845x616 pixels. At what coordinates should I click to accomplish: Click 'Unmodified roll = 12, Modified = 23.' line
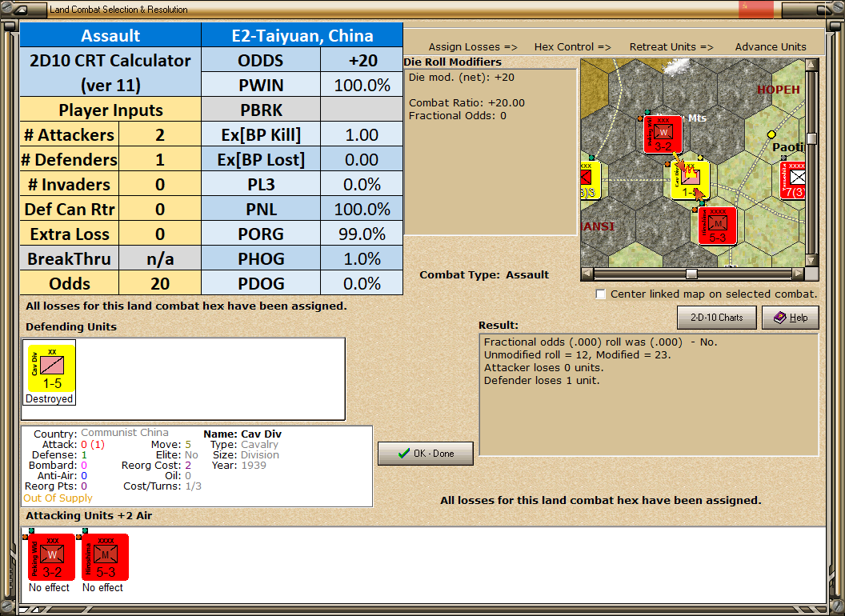(577, 354)
